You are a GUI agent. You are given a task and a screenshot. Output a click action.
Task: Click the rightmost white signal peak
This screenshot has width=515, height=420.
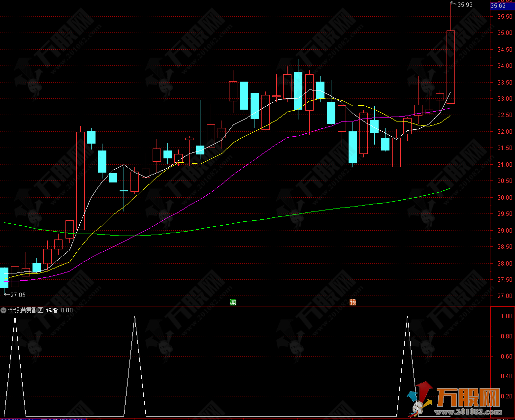pyautogui.click(x=408, y=320)
